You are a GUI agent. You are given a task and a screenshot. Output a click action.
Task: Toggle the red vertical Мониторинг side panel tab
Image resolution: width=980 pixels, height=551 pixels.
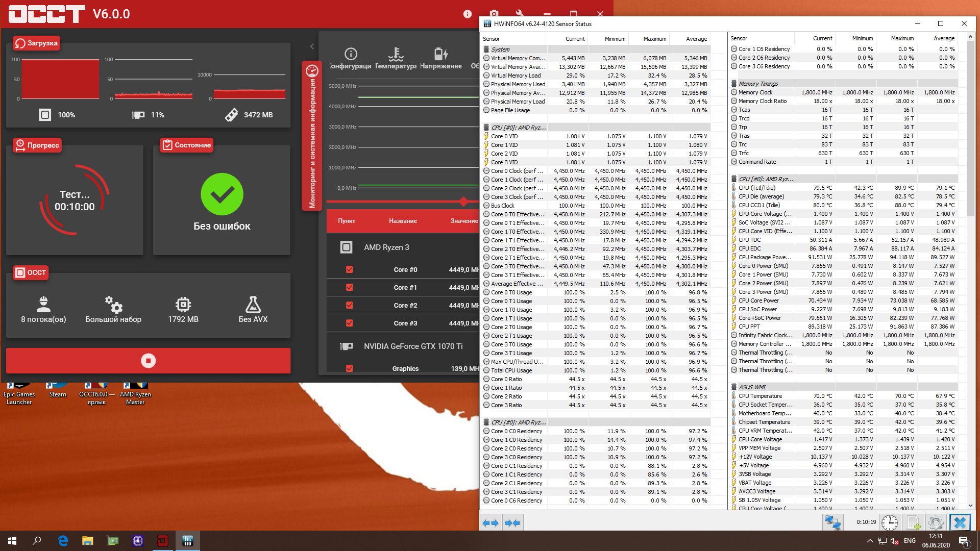pos(312,135)
